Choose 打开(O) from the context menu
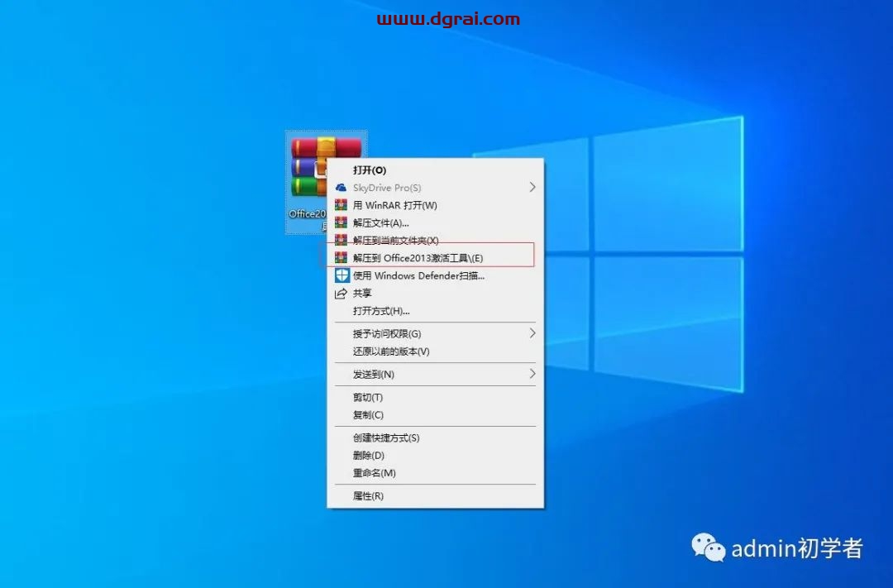The height and width of the screenshot is (588, 893). (435, 170)
